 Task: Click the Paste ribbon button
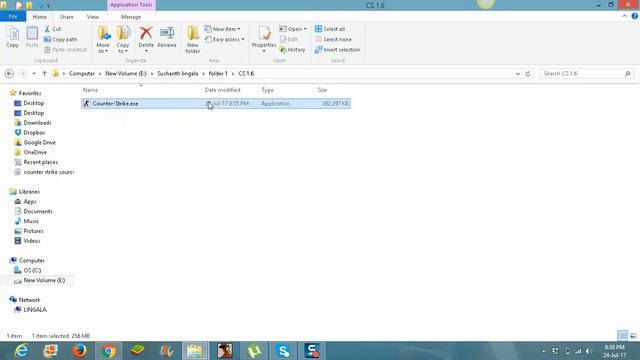[32, 37]
